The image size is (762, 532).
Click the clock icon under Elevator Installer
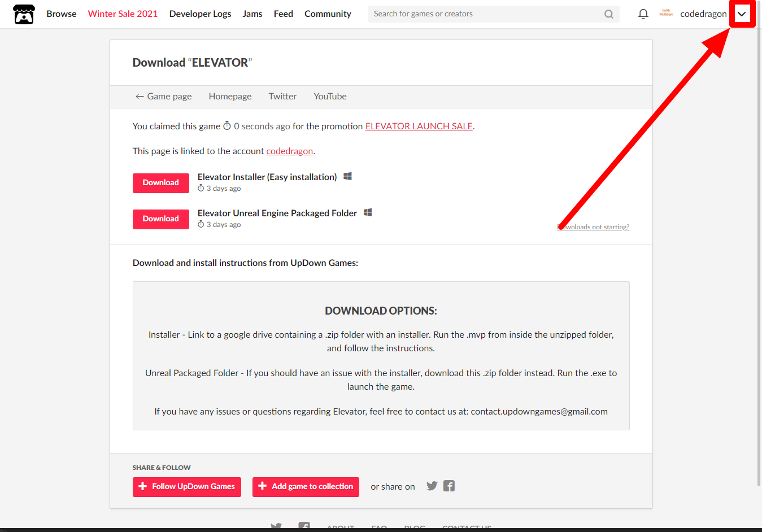201,189
